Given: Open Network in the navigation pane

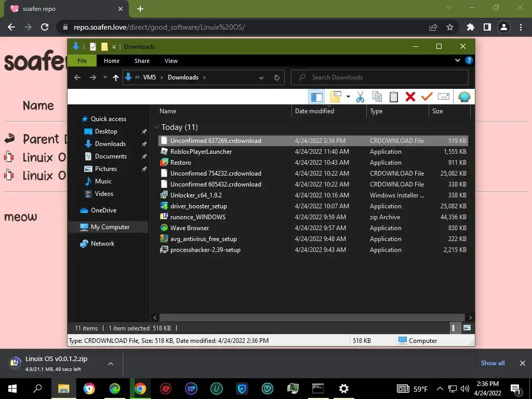Looking at the screenshot, I should [x=97, y=244].
